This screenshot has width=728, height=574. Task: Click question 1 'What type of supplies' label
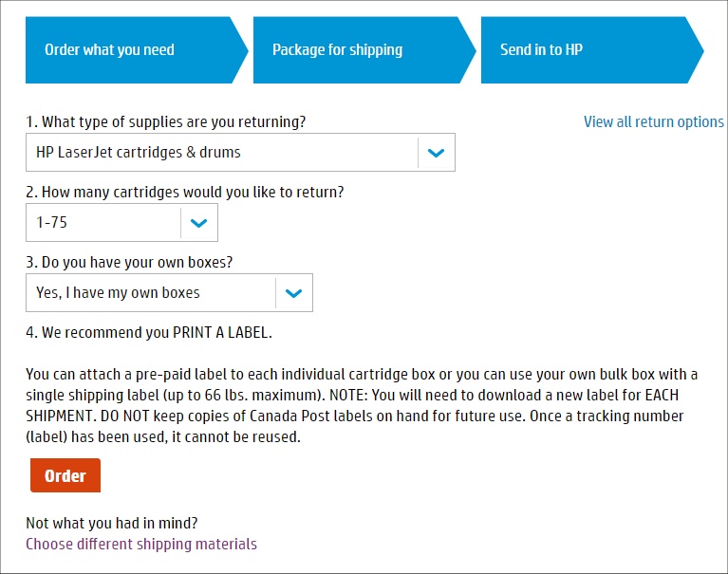point(165,121)
